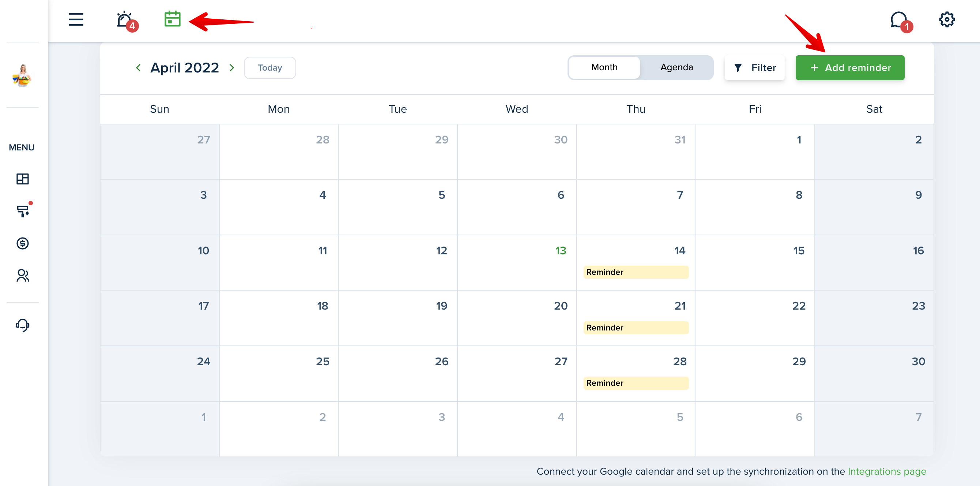Image resolution: width=980 pixels, height=486 pixels.
Task: Select April 18 date cell
Action: (279, 318)
